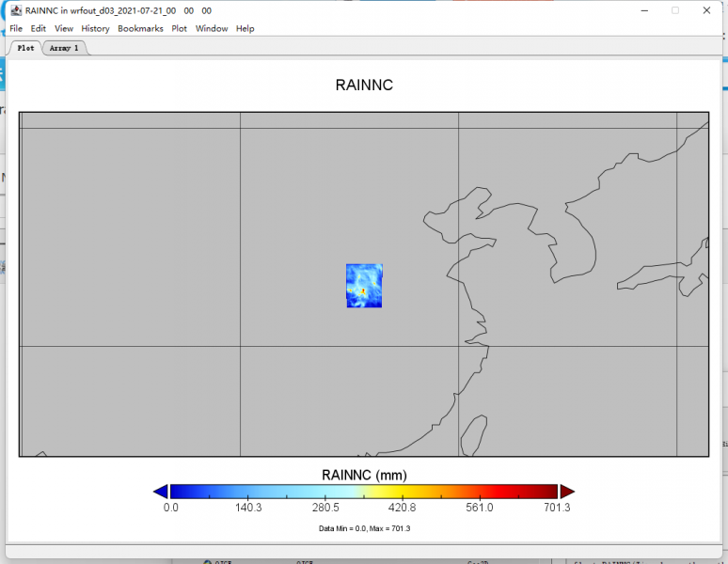The image size is (728, 564).
Task: Open the Window menu
Action: 212,28
